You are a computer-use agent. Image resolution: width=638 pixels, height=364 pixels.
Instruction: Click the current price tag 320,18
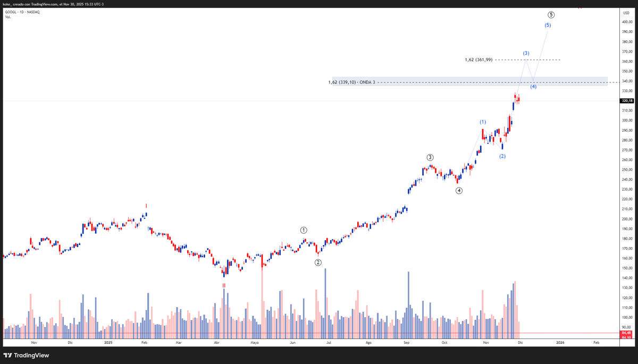(x=627, y=100)
